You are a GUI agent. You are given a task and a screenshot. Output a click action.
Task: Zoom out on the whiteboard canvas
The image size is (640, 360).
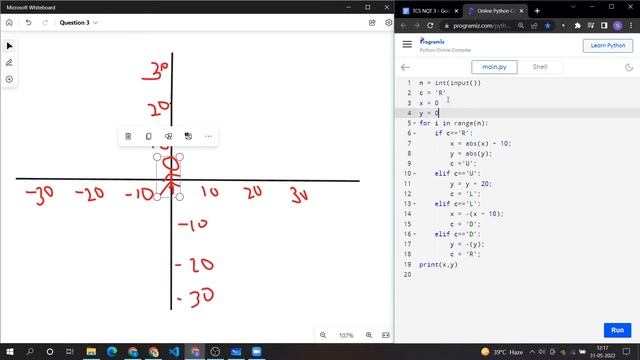pos(323,335)
